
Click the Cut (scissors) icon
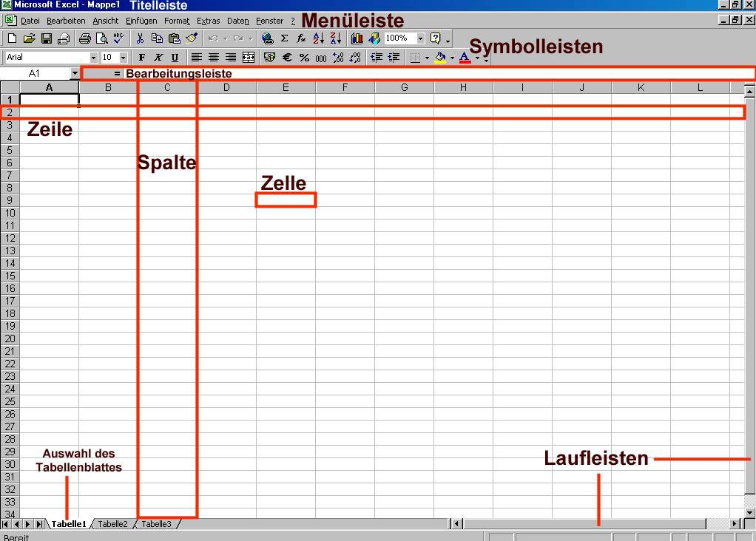[x=139, y=38]
